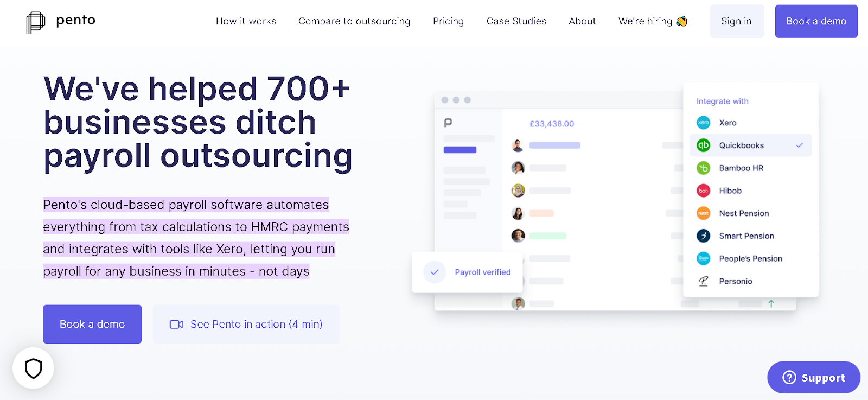The image size is (868, 400).
Task: Open the Case Studies page
Action: coord(516,21)
